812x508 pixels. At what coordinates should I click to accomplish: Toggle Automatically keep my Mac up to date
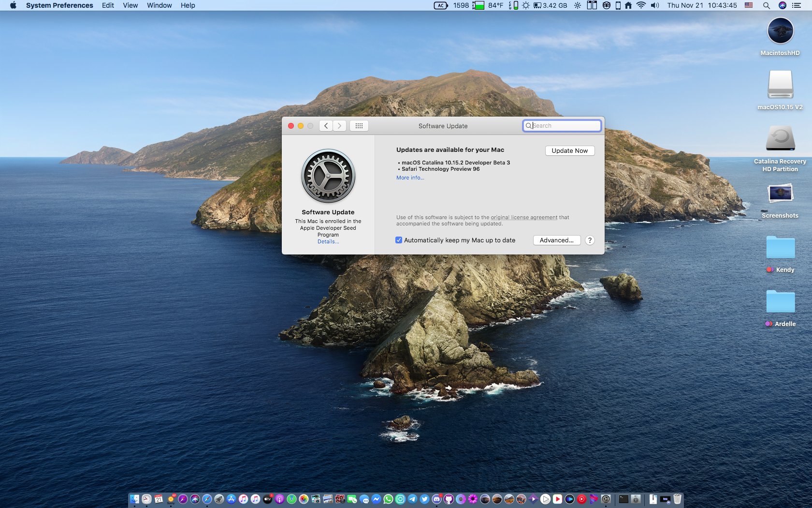tap(399, 240)
